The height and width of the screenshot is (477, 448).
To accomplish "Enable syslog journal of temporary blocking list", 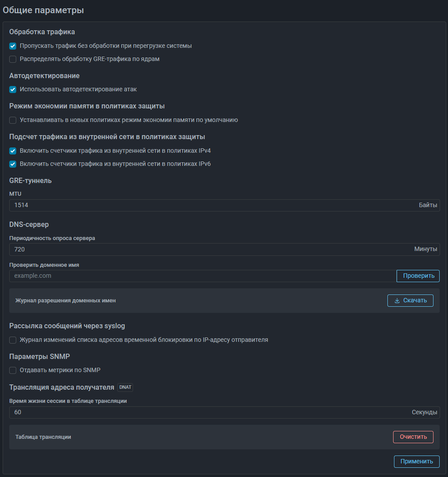I will click(13, 340).
